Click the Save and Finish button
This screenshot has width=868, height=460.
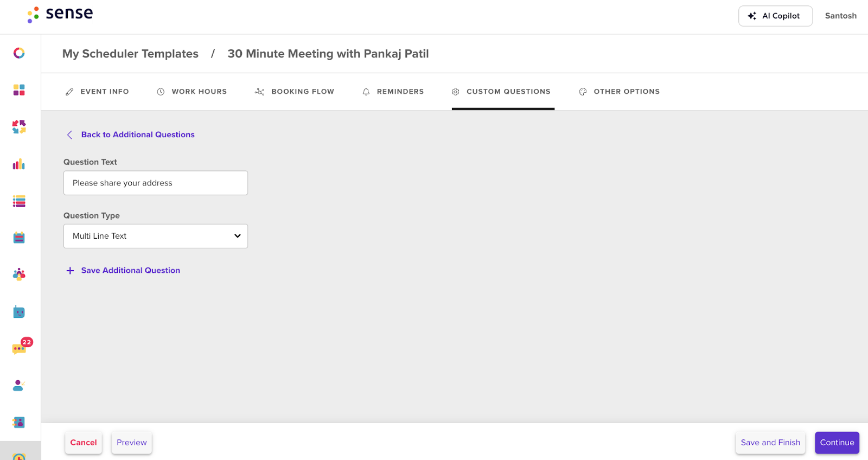770,443
